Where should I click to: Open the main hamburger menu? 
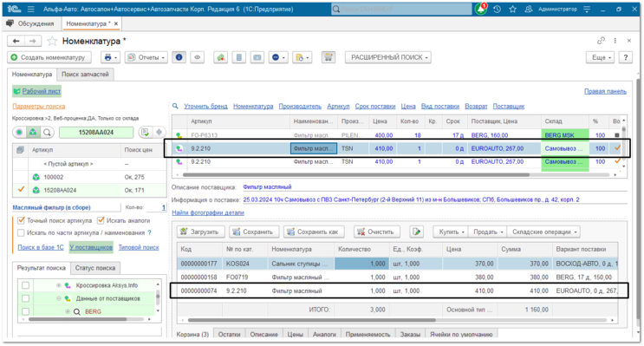(31, 9)
